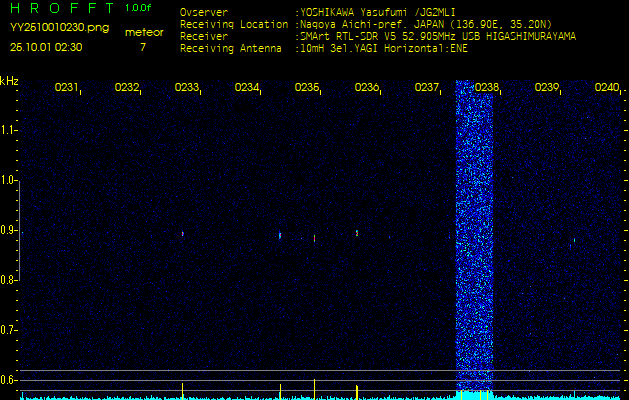This screenshot has width=629, height=400.
Task: Select the 0235 time marker
Action: point(307,88)
